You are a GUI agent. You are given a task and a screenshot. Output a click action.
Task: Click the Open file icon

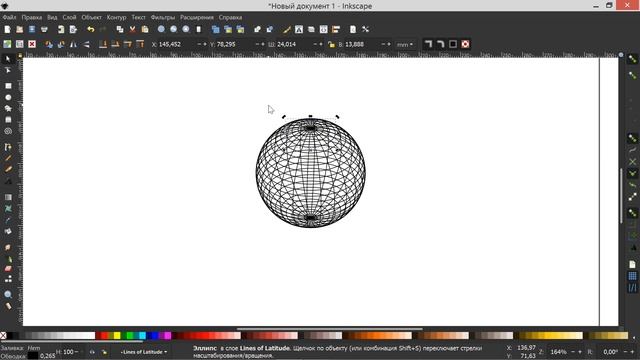pyautogui.click(x=20, y=29)
